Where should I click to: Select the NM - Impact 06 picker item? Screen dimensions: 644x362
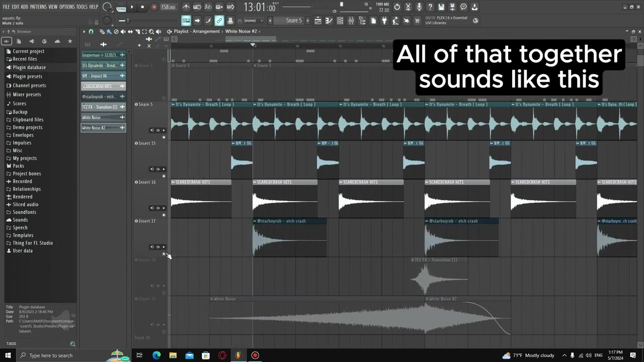(x=103, y=76)
